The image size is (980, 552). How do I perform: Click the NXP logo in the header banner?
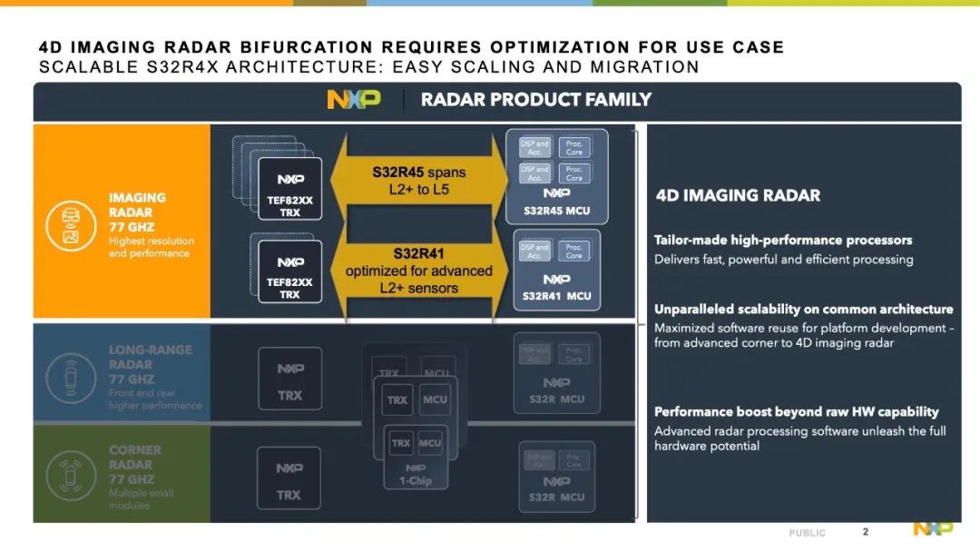354,99
